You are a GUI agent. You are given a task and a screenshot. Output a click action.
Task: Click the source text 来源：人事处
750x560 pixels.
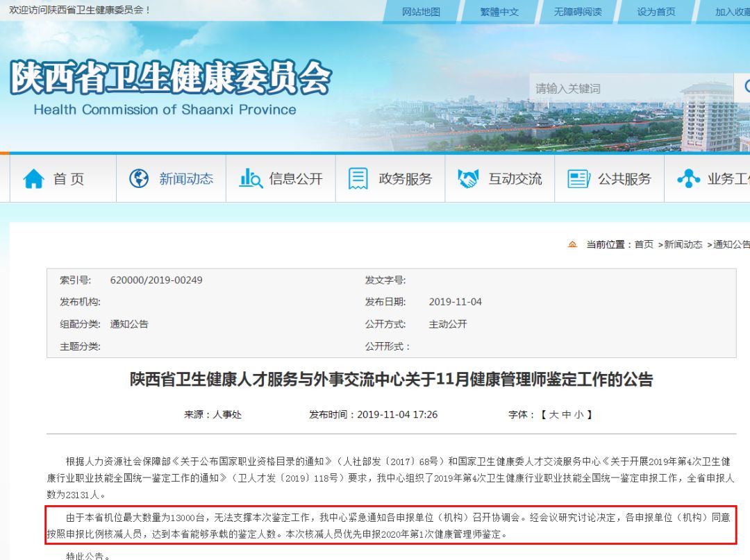click(x=213, y=414)
